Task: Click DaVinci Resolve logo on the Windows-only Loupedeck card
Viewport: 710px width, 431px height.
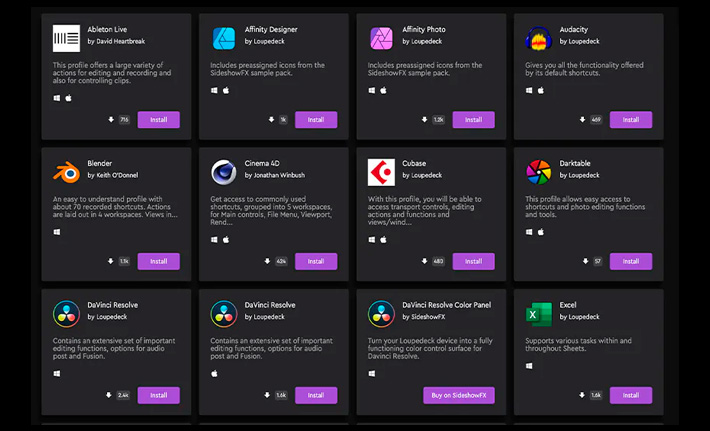Action: [x=66, y=314]
